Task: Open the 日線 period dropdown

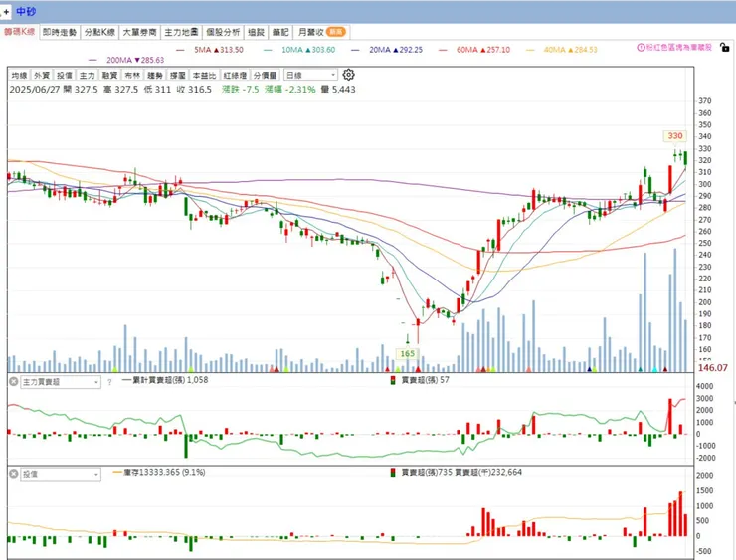Action: tap(310, 76)
